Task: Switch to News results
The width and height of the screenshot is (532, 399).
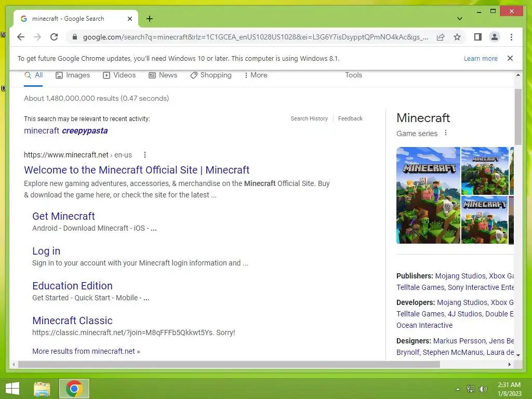Action: click(x=163, y=75)
